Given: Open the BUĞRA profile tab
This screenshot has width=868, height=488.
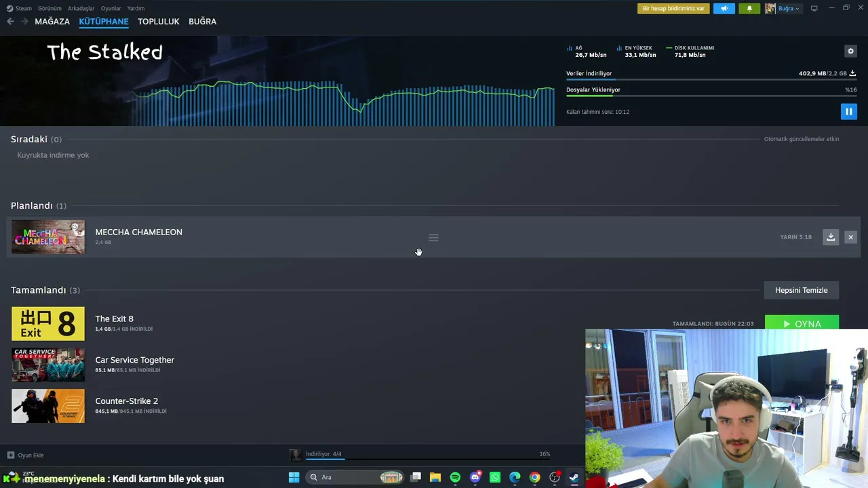Looking at the screenshot, I should (x=202, y=22).
